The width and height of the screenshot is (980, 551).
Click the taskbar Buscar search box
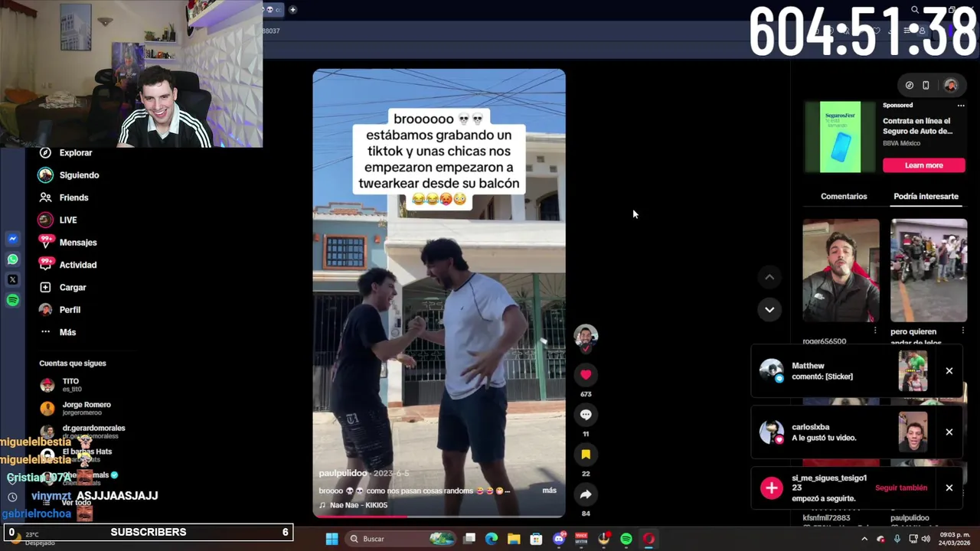pos(399,539)
